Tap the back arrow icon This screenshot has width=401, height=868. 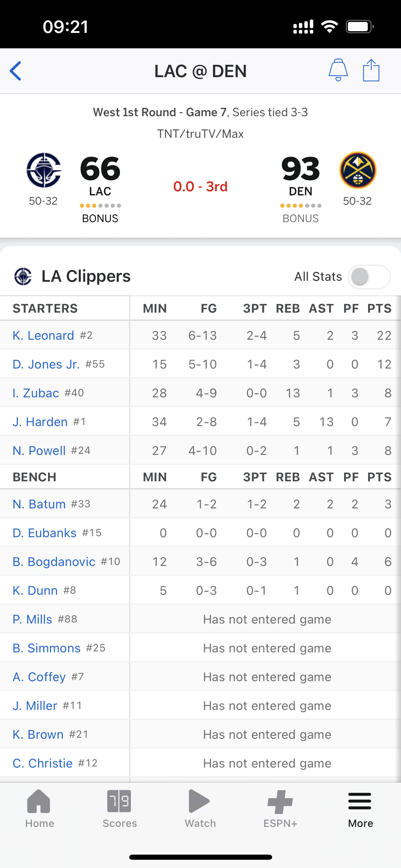pos(16,71)
